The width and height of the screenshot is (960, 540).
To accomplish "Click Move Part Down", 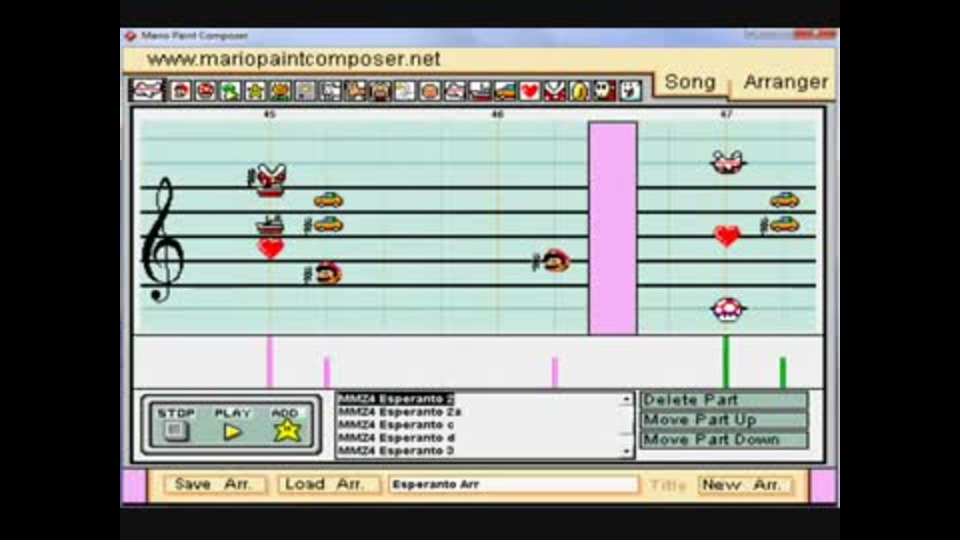I will [x=724, y=440].
